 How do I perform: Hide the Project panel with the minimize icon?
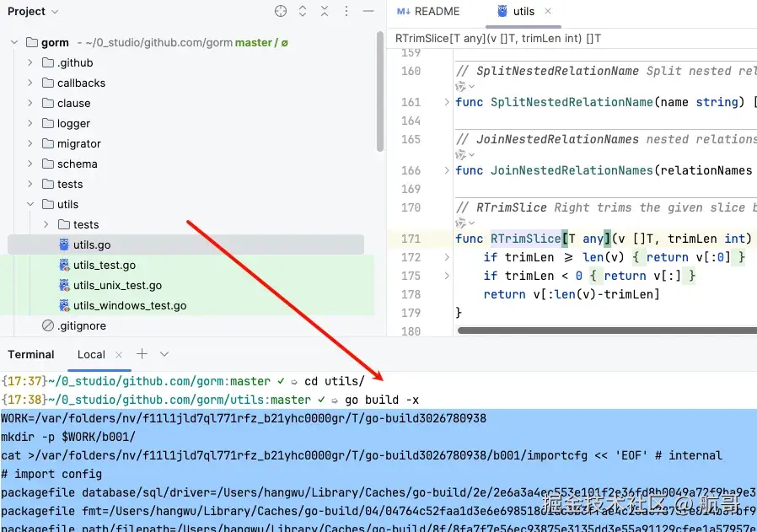tap(368, 11)
